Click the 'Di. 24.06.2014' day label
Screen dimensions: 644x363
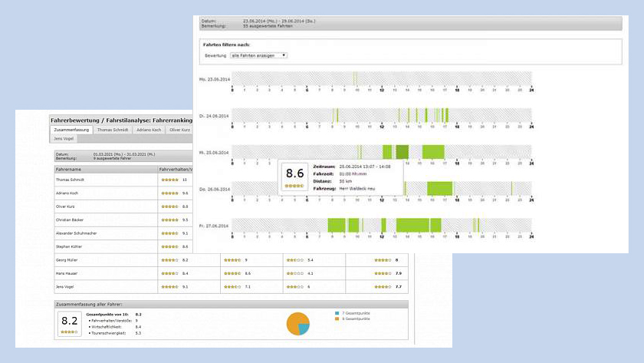pyautogui.click(x=214, y=116)
